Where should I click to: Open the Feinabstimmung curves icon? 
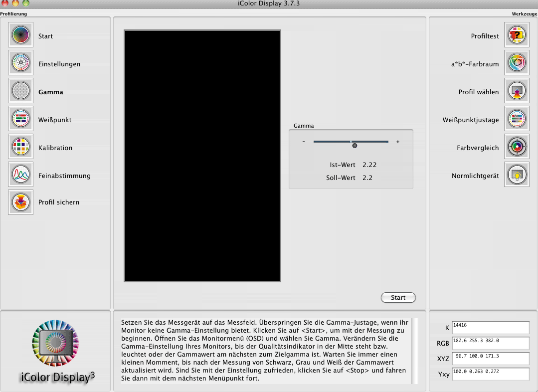coord(20,176)
